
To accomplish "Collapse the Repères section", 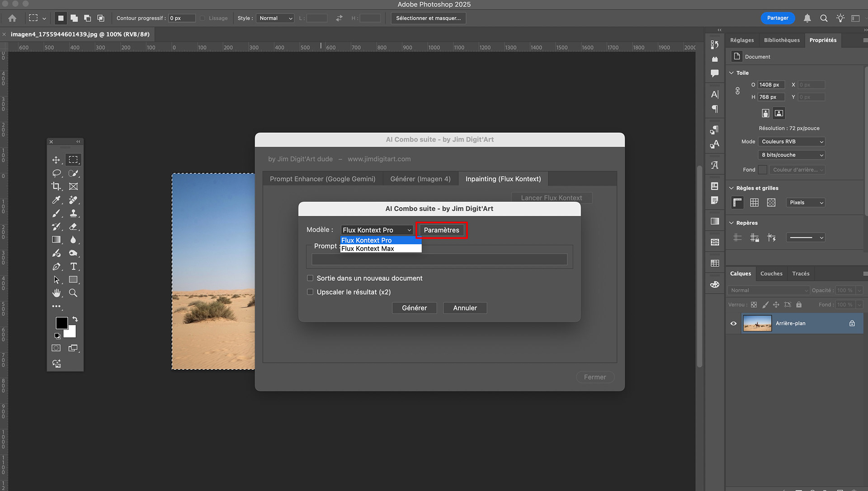I will pyautogui.click(x=731, y=223).
